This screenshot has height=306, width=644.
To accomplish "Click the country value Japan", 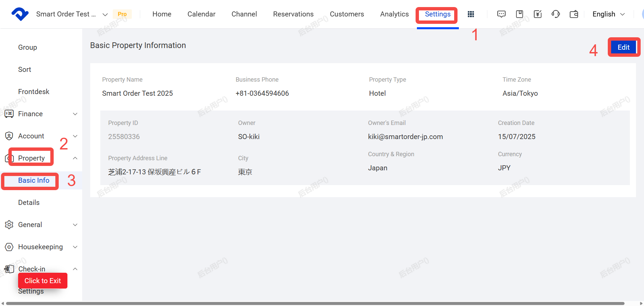I will (378, 168).
